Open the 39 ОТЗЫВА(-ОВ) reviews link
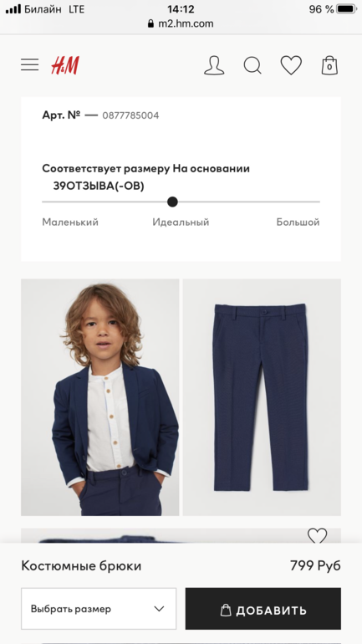Screen dimensions: 362x644 coord(99,186)
